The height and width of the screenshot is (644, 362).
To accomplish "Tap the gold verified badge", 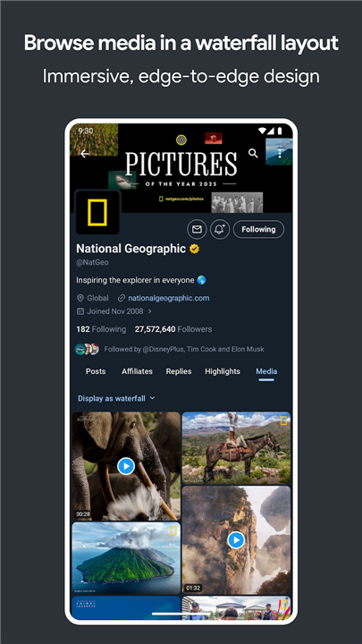I will [x=195, y=249].
